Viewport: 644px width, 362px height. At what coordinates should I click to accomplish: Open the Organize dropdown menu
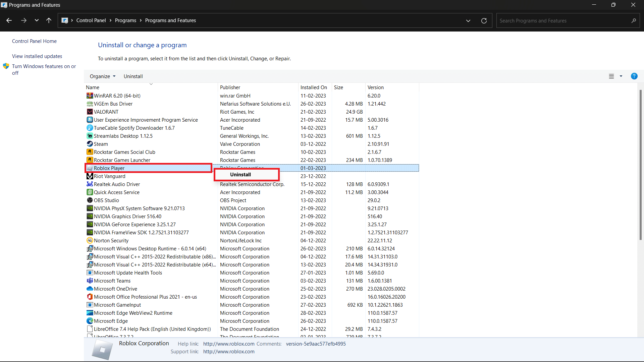[x=103, y=76]
